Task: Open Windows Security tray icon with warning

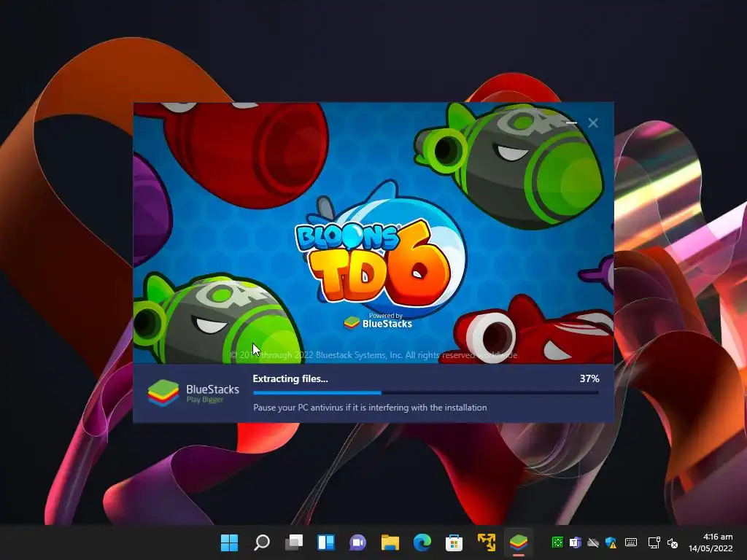Action: 611,542
